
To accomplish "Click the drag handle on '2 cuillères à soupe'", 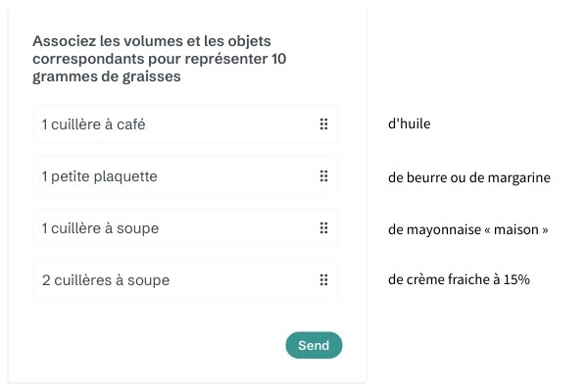I will point(323,280).
